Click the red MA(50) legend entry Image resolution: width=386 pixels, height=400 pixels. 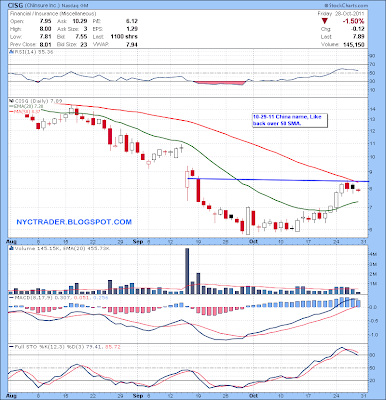(x=26, y=111)
